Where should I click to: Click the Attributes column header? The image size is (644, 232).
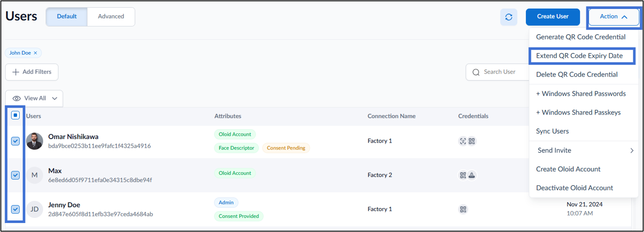coord(228,116)
